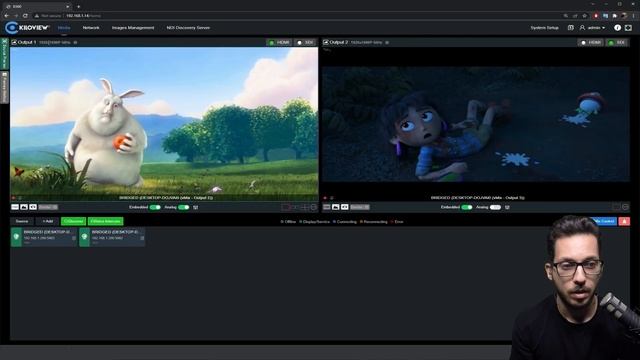The image size is (640, 360).
Task: Click the blue control button at right
Action: coord(604,221)
